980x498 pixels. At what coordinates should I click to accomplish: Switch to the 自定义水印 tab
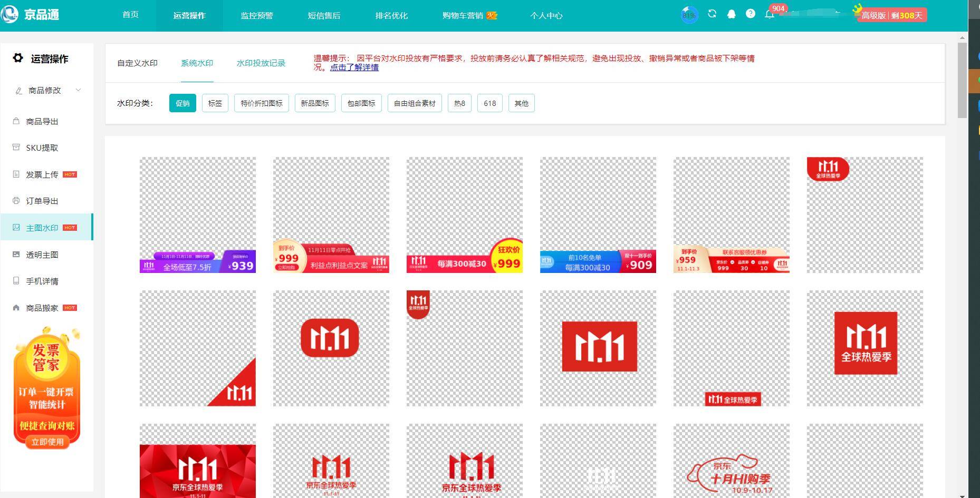coord(137,63)
